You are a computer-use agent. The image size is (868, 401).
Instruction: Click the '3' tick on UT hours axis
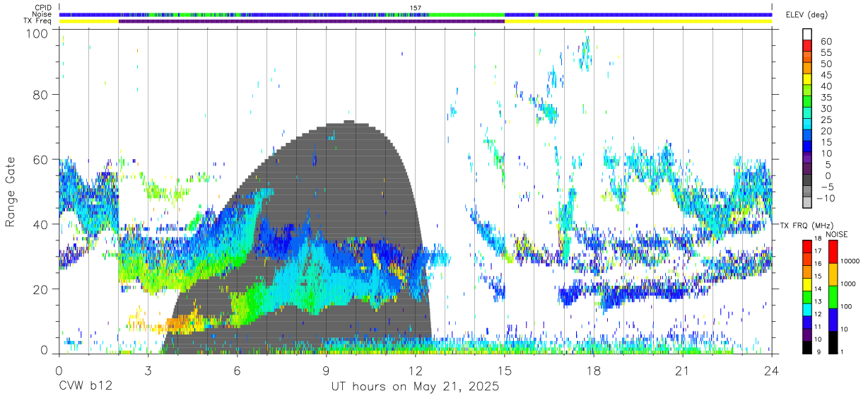[x=148, y=371]
